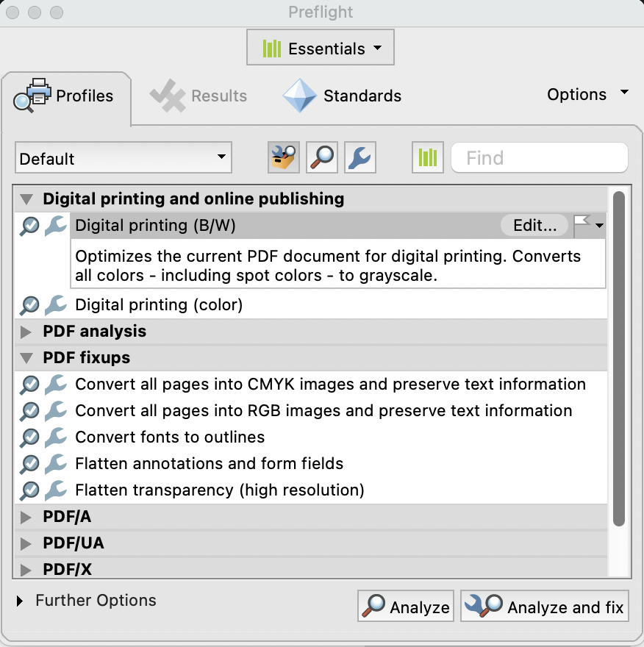This screenshot has width=644, height=647.
Task: Select the wrench filter to show only fixups
Action: 359,157
